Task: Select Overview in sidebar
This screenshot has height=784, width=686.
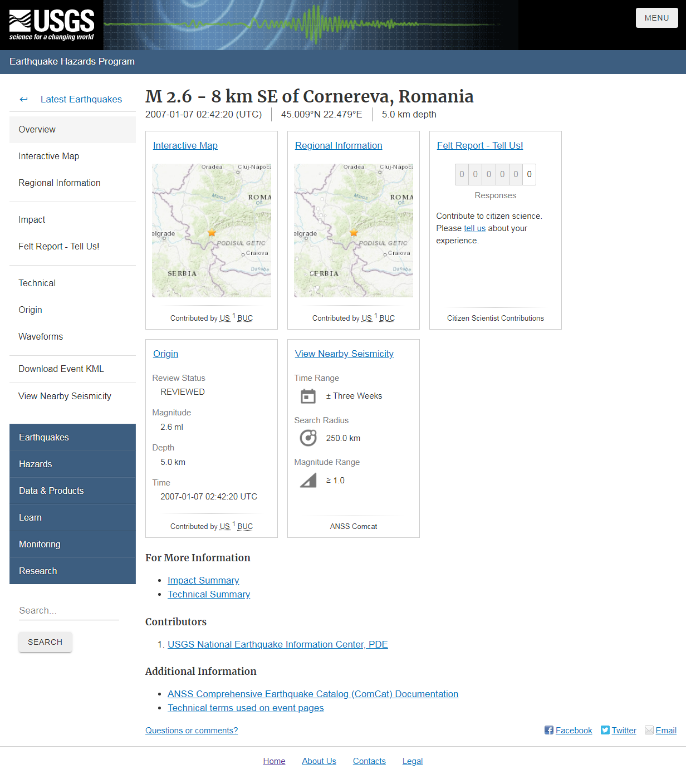Action: coord(72,129)
